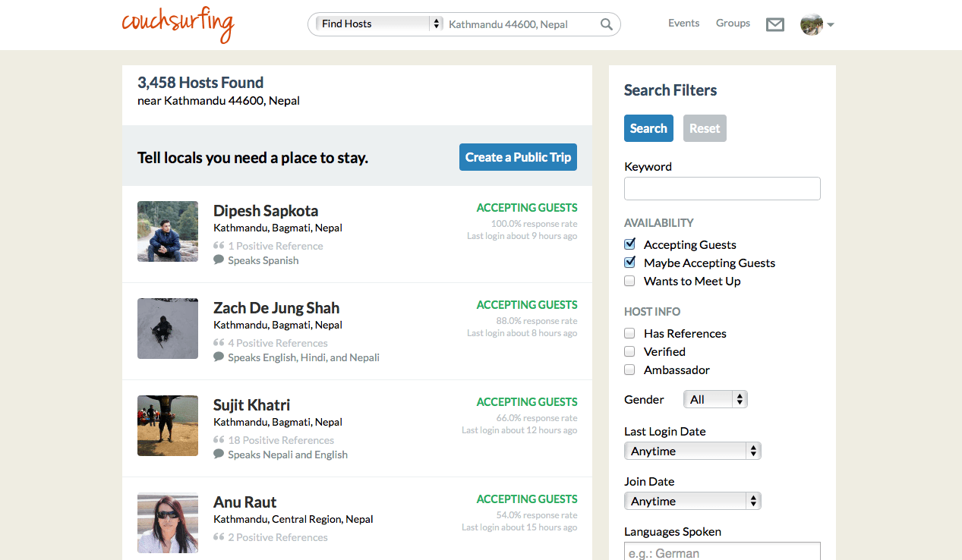Enable the Wants to Meet Up filter
Screen dimensions: 962x560
tap(629, 281)
